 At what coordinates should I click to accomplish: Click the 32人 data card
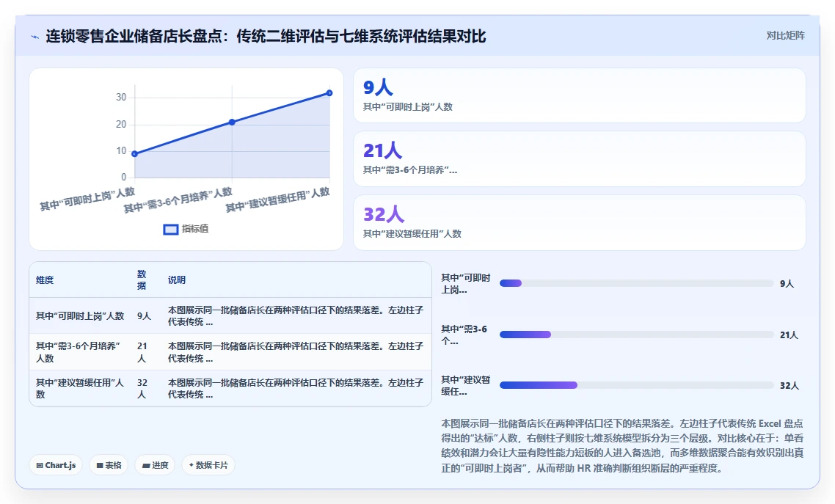click(580, 222)
